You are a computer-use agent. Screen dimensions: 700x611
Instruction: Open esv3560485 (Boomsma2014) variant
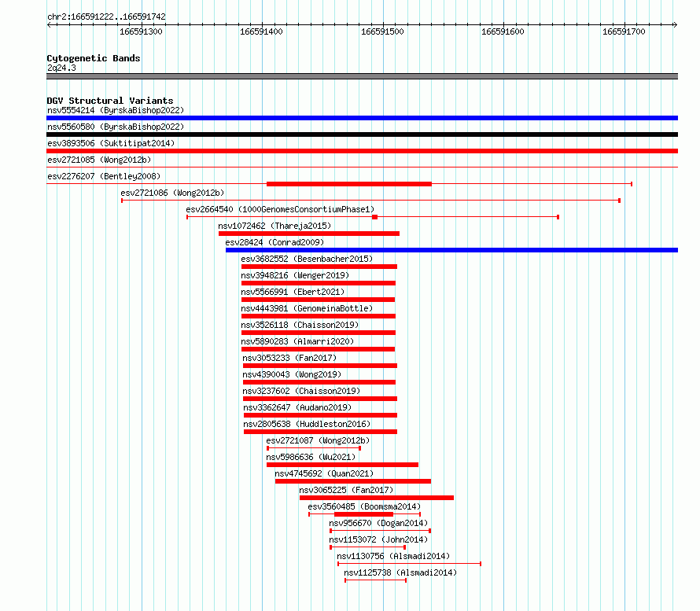pos(364,506)
